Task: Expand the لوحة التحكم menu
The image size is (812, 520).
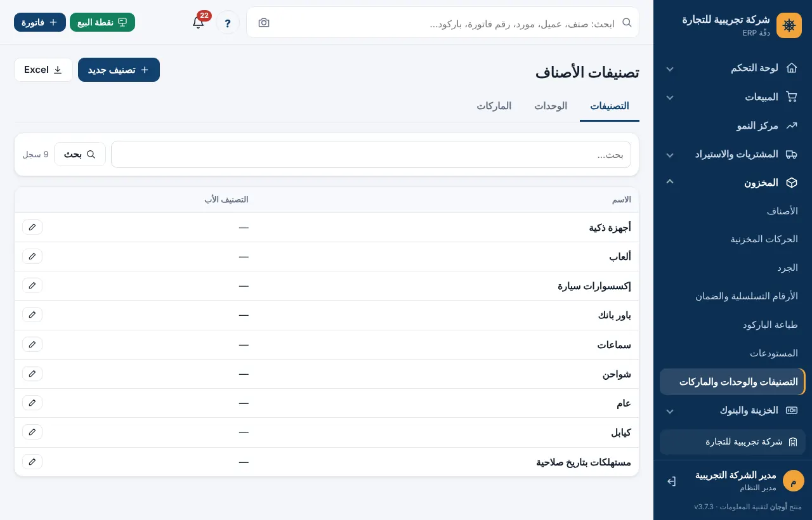Action: (733, 68)
